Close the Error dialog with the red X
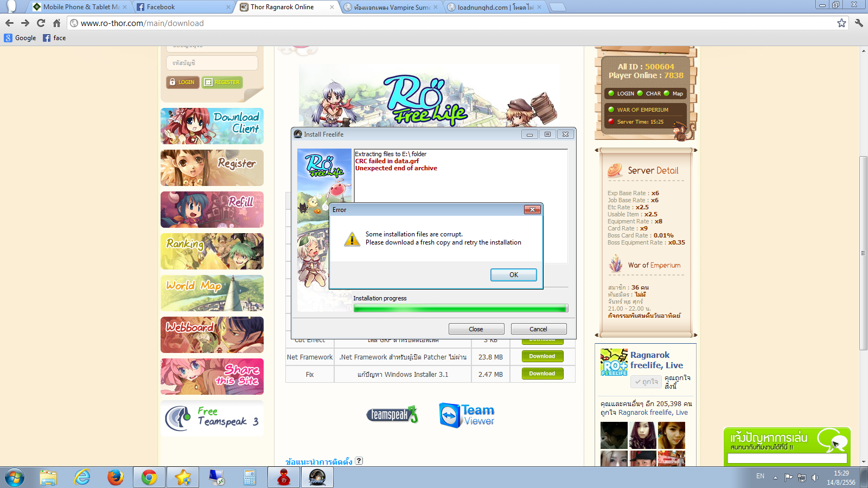The width and height of the screenshot is (868, 488). (532, 210)
